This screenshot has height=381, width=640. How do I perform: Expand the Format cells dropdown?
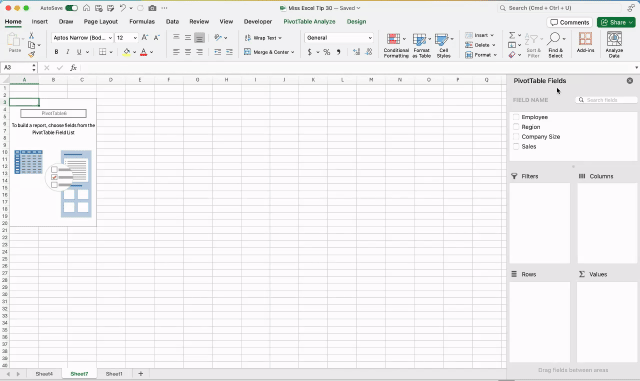(x=495, y=55)
